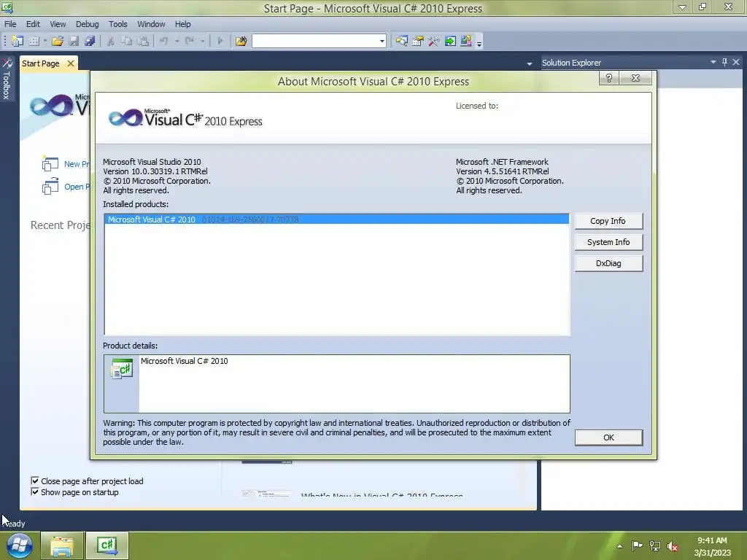Image resolution: width=747 pixels, height=560 pixels.
Task: Click the Visual C# taskbar button
Action: pyautogui.click(x=107, y=545)
